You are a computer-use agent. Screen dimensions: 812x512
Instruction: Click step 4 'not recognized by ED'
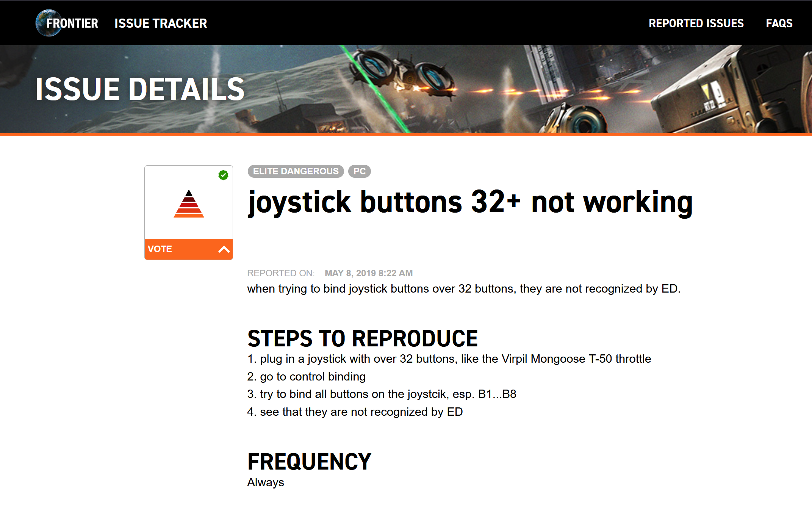[355, 412]
